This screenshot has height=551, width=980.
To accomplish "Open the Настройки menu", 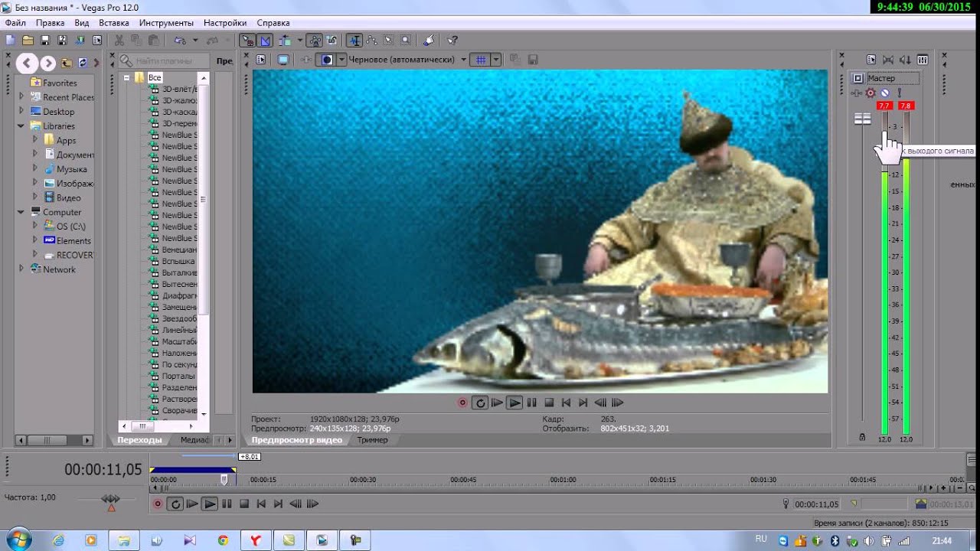I will point(225,23).
